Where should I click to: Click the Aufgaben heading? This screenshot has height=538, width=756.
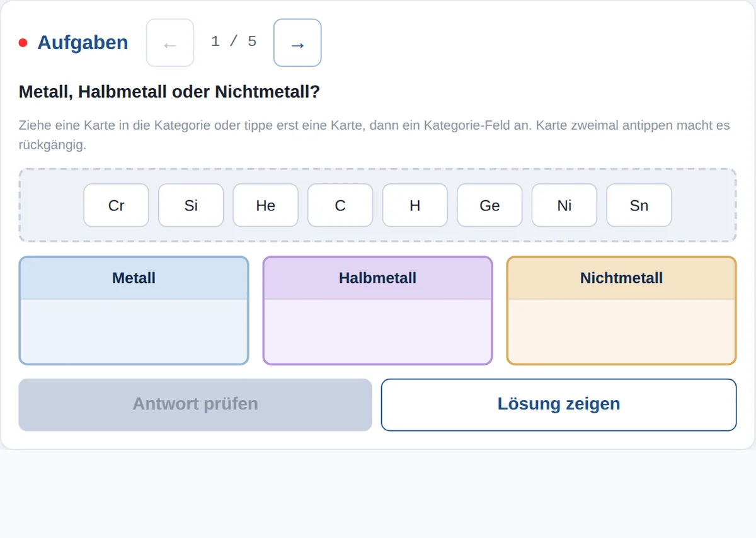83,43
